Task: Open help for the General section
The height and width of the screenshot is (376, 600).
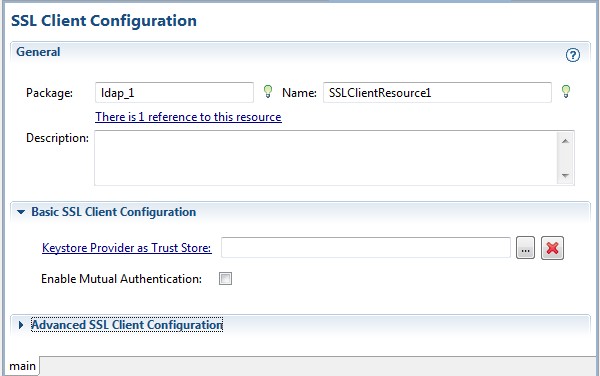Action: click(572, 55)
